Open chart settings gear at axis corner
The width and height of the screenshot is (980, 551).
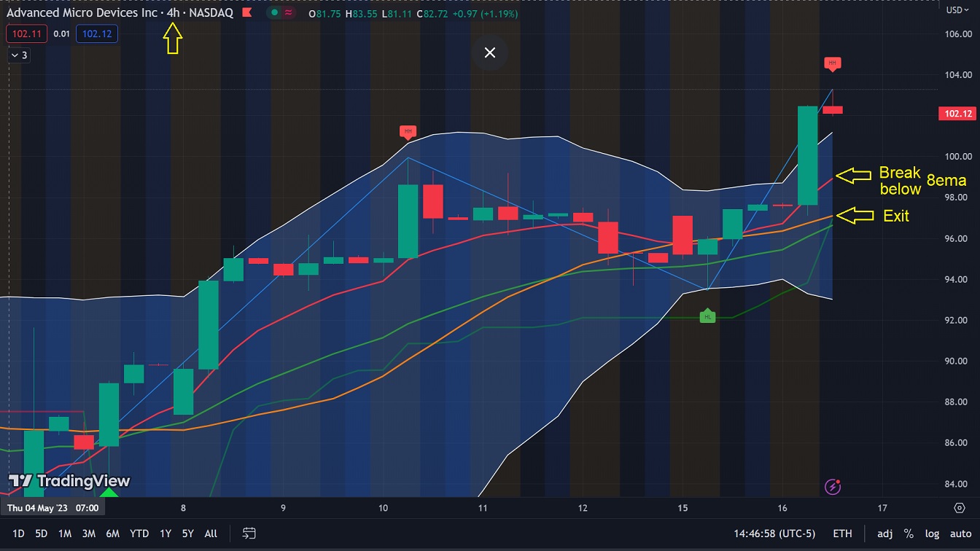pyautogui.click(x=960, y=507)
